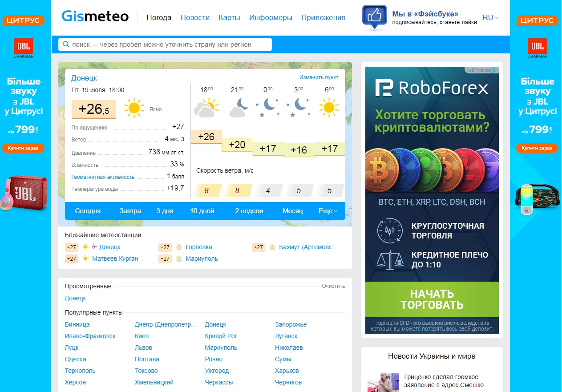562x392 pixels.
Task: Click the airplane icon next to Донецк station
Action: [94, 247]
